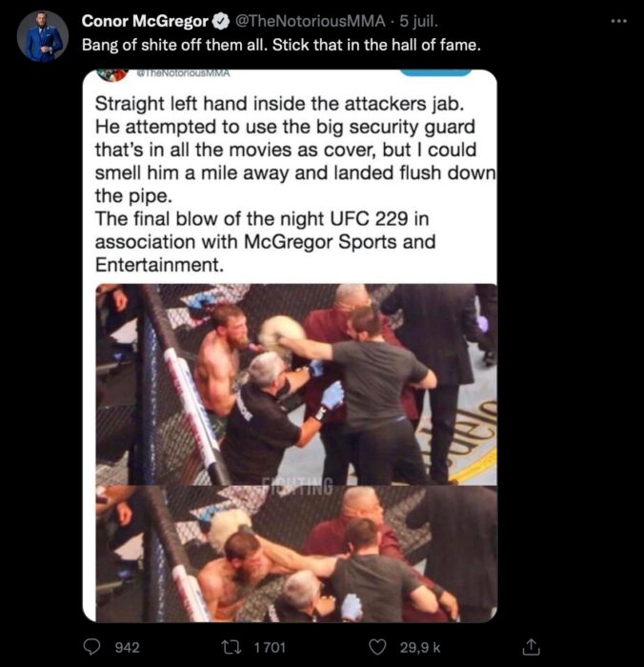This screenshot has width=644, height=667.
Task: Click the Conor McGregor display name
Action: (145, 21)
